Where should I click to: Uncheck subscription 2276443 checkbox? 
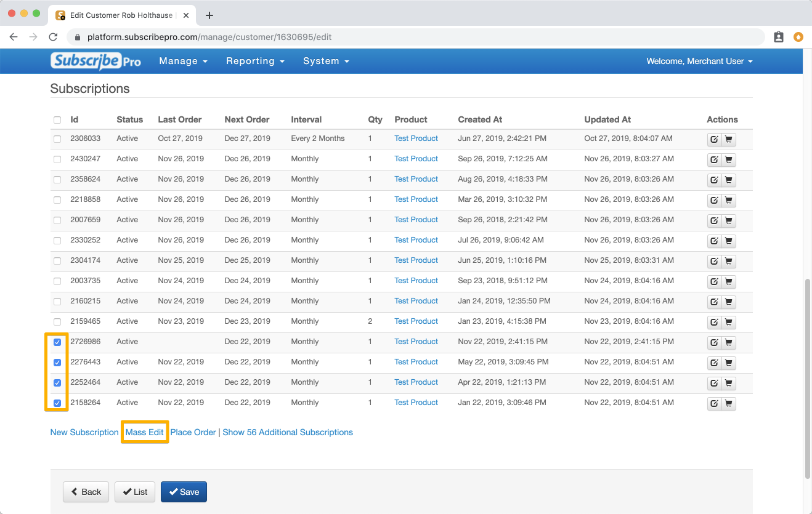57,363
